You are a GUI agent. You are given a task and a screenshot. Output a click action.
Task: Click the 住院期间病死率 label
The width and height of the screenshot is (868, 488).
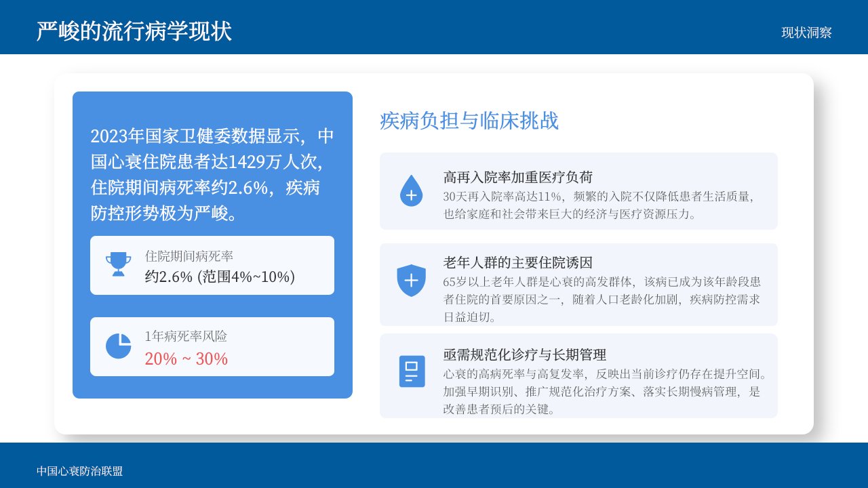point(189,256)
